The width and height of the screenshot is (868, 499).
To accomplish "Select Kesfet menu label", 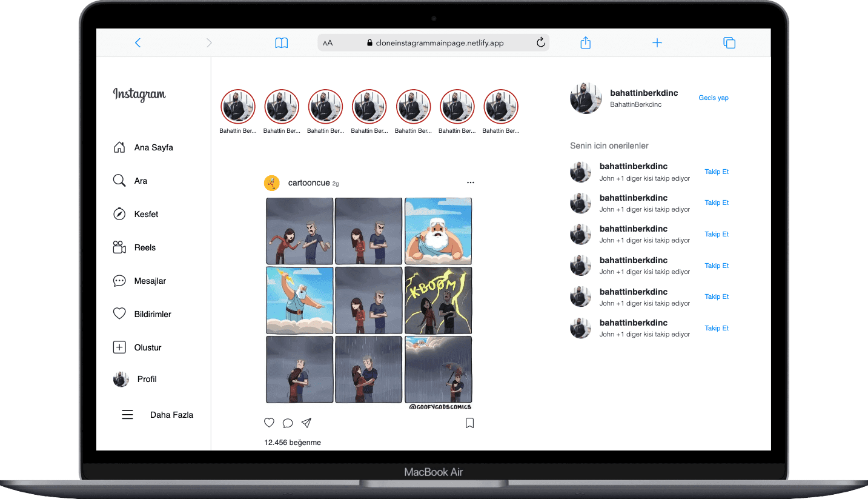I will (x=146, y=214).
